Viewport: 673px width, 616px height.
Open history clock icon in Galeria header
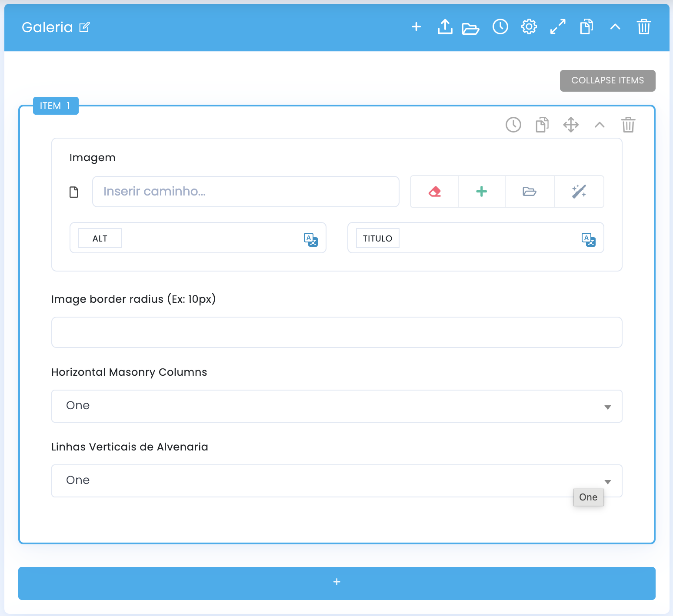[500, 26]
